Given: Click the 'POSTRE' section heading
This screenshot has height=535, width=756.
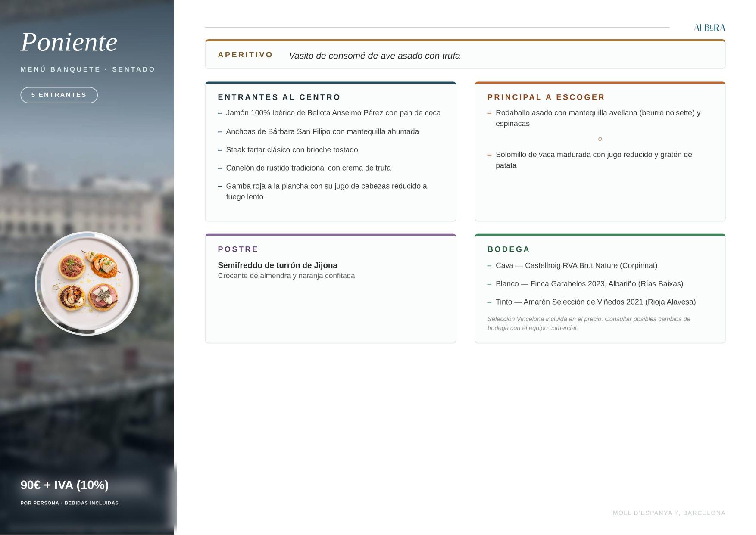Looking at the screenshot, I should [238, 249].
